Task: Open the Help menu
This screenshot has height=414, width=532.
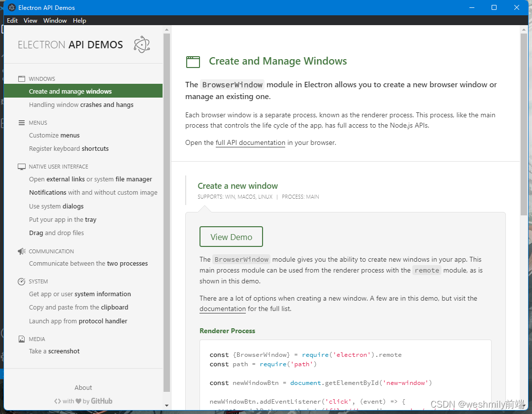Action: (x=79, y=20)
